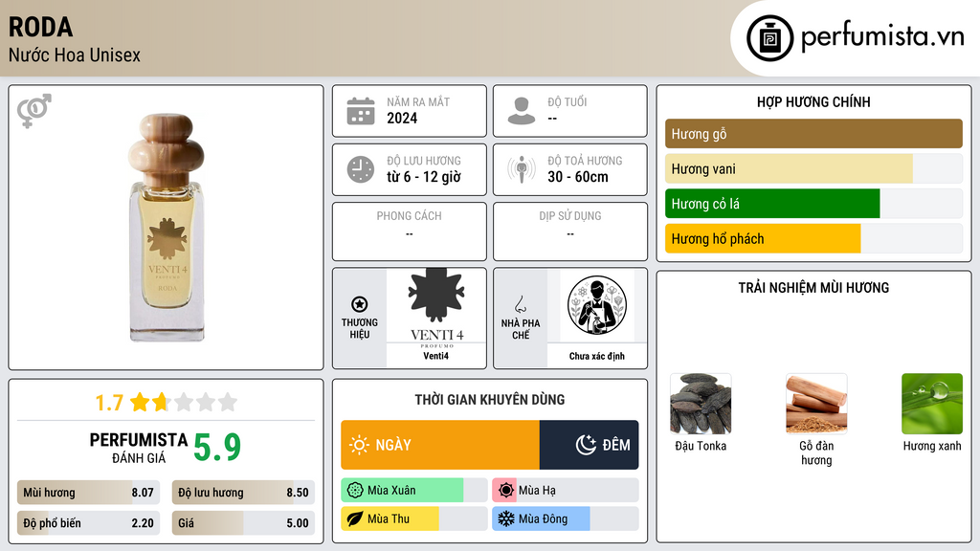980x551 pixels.
Task: Click the Giá 5.00 score bar
Action: (x=243, y=523)
